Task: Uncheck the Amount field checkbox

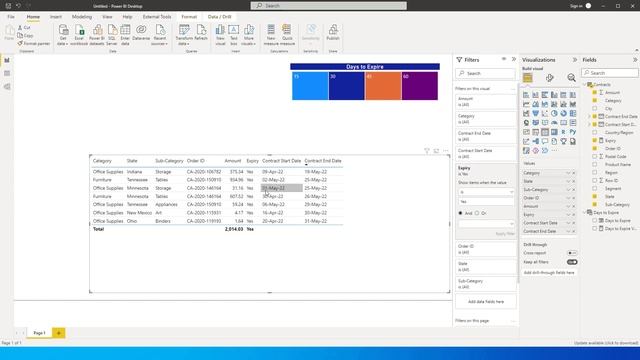Action: coord(595,93)
